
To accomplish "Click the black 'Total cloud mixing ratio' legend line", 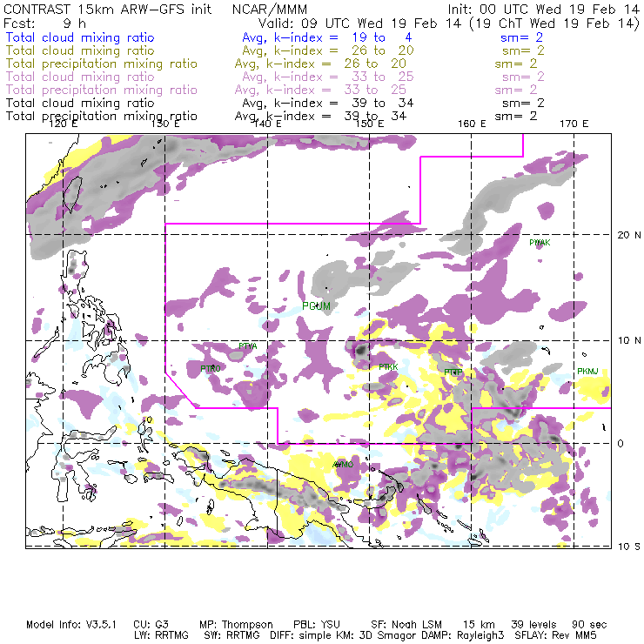I will coord(80,103).
